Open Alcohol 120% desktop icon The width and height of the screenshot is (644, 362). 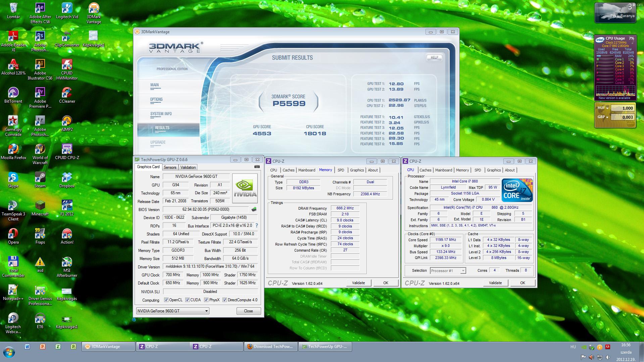click(x=13, y=67)
